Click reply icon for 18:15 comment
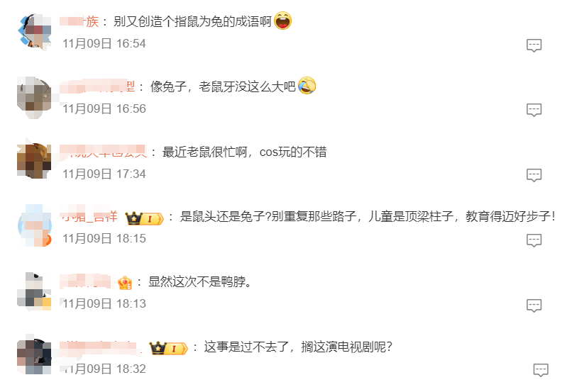The width and height of the screenshot is (562, 392). [534, 240]
